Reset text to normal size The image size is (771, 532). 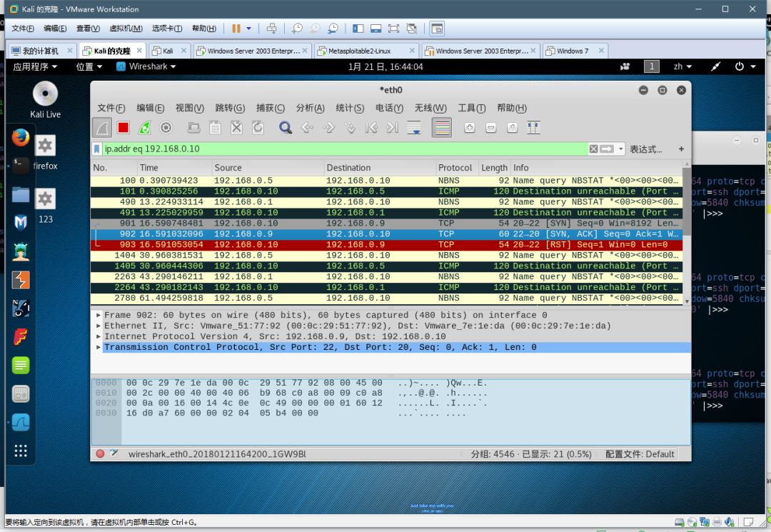click(x=512, y=128)
